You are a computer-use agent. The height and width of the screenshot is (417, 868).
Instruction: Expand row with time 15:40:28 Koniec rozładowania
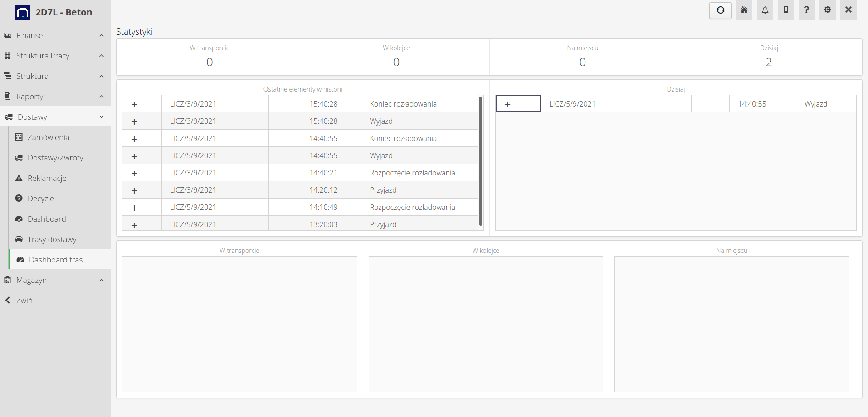pos(134,104)
